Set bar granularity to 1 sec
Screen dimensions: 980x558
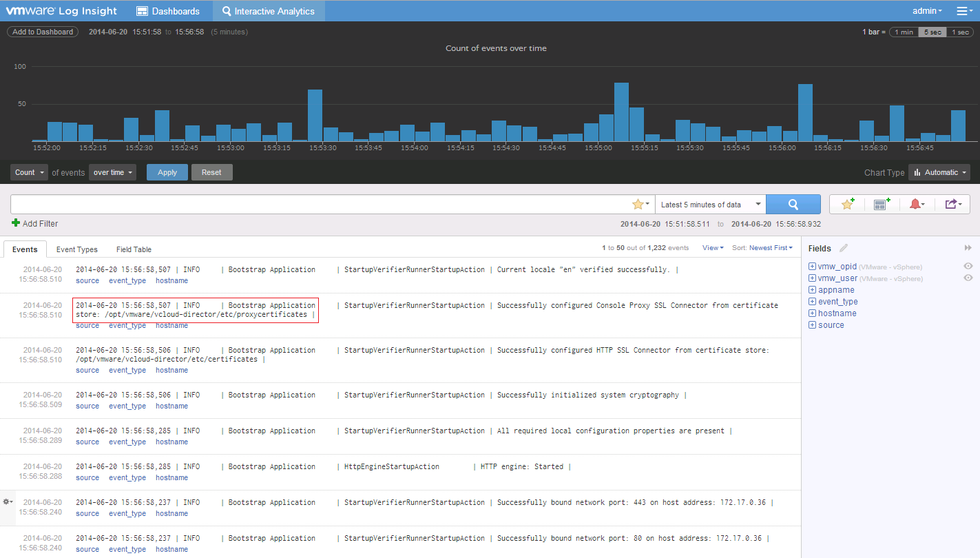(x=960, y=32)
